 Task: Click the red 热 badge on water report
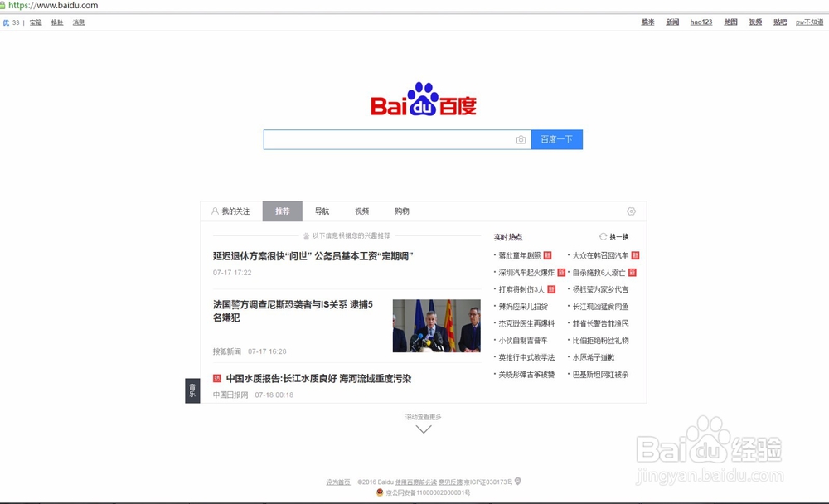click(x=216, y=378)
